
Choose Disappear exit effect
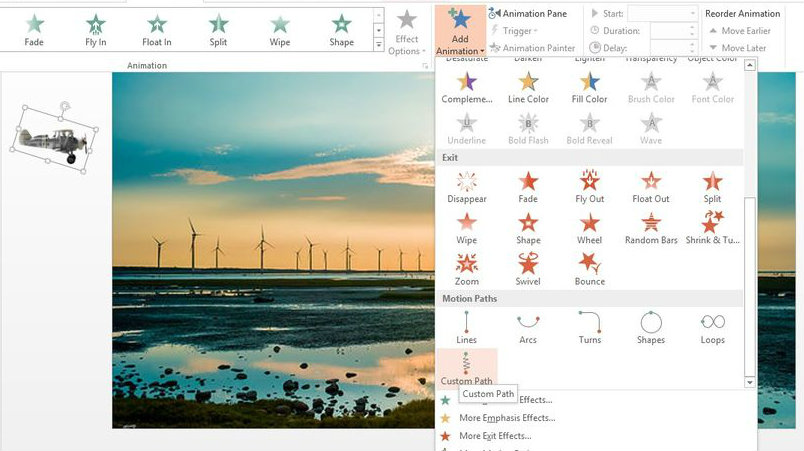point(467,188)
